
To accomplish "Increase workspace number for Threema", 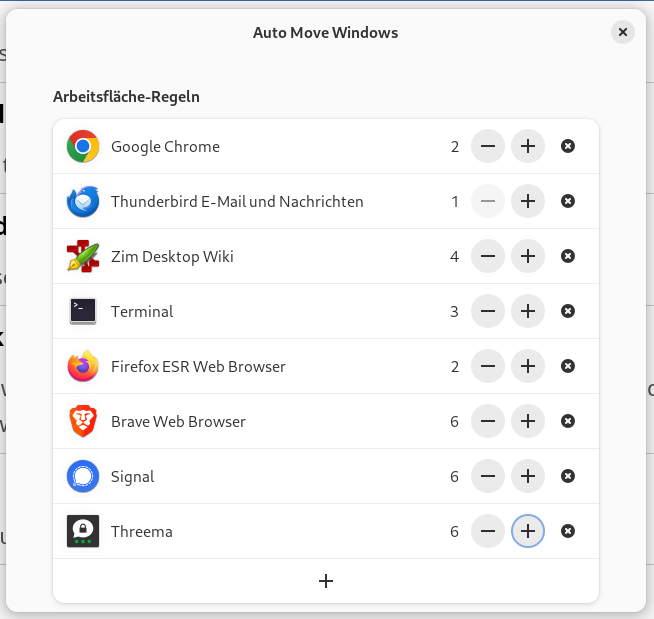I will [x=528, y=532].
